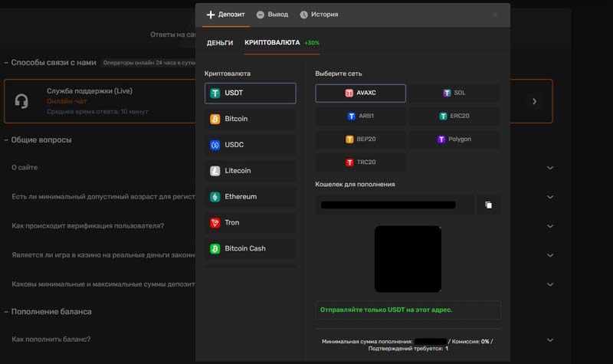Switch network to SOL
613x364 pixels.
tap(454, 93)
